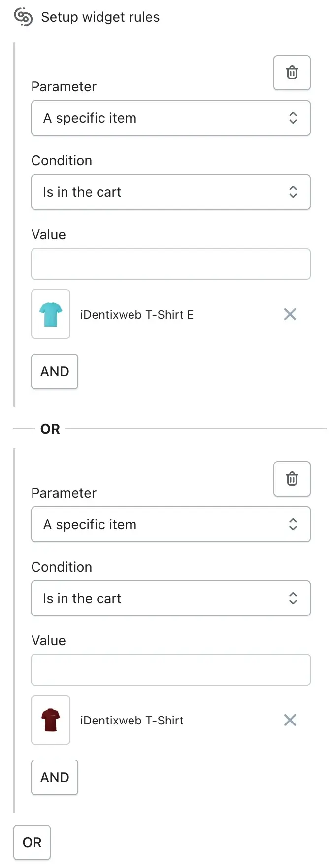Add AND condition to second rule
Screen dimensions: 330x868
(x=55, y=777)
